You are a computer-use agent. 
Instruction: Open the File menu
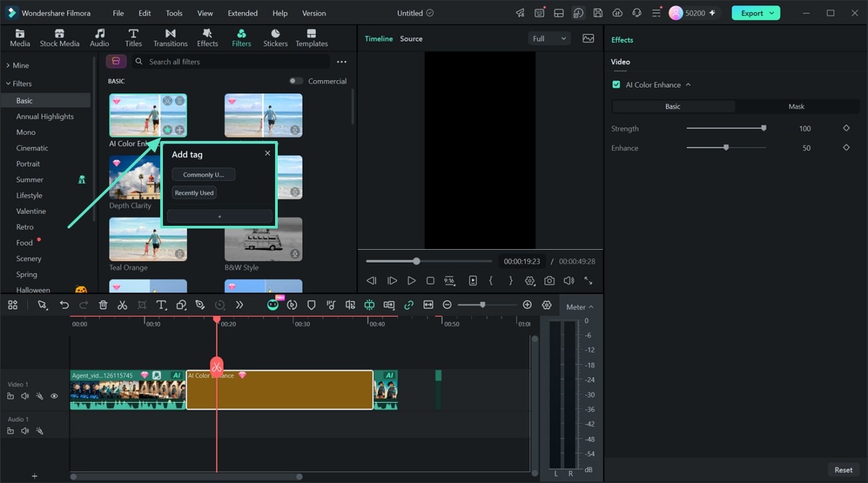tap(118, 13)
